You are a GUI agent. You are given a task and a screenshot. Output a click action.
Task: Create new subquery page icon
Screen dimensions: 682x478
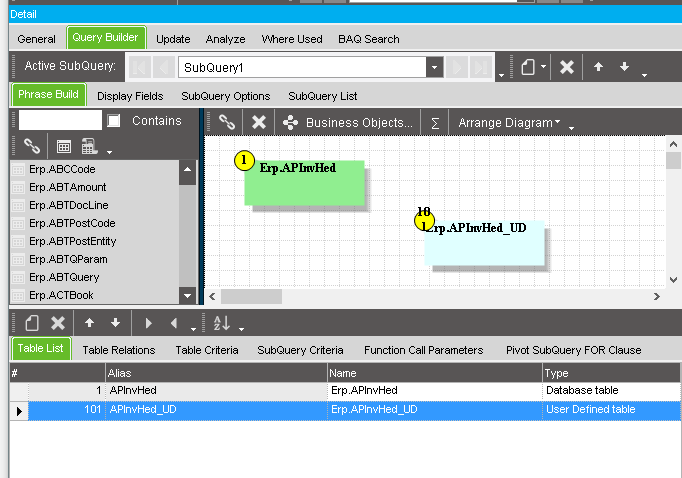point(528,67)
